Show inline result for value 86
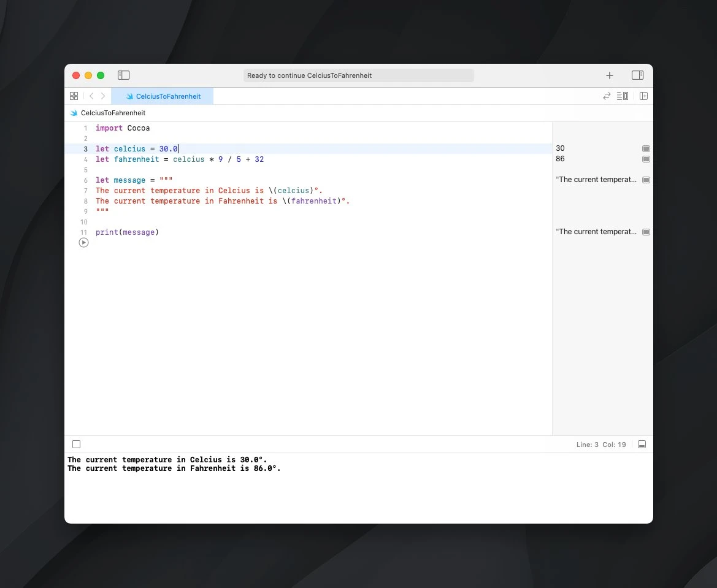This screenshot has width=717, height=588. coord(646,159)
